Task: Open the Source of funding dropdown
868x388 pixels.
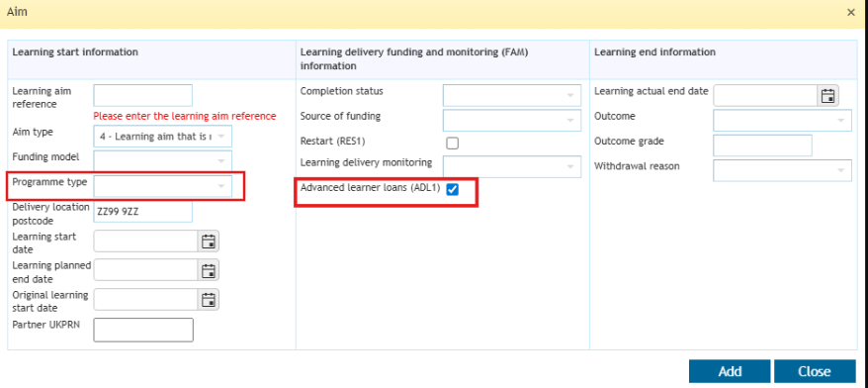Action: [x=512, y=120]
